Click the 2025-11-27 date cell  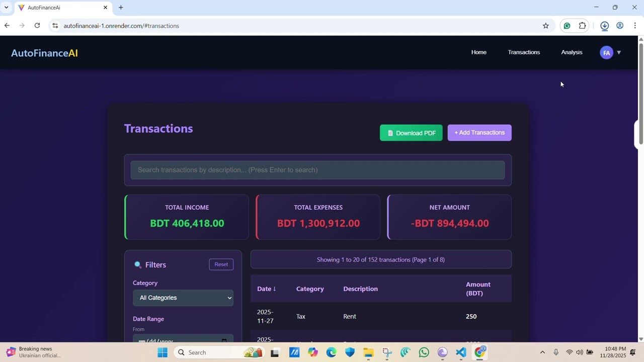pyautogui.click(x=265, y=316)
